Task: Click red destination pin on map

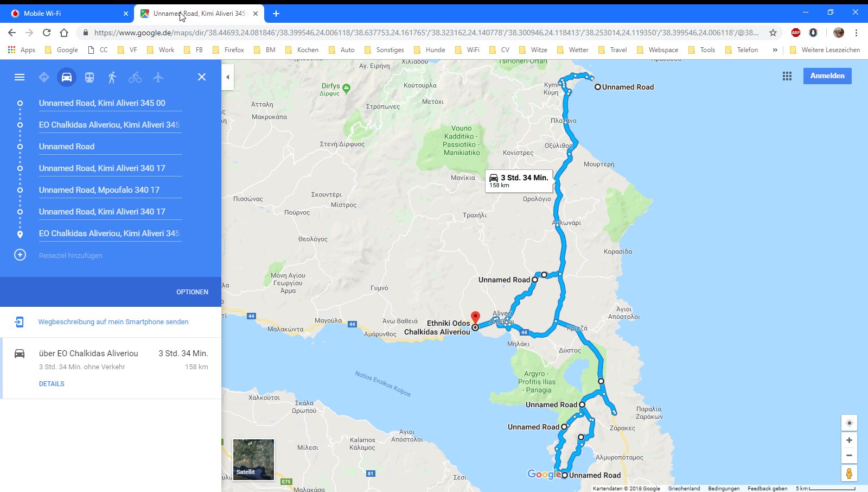Action: pyautogui.click(x=475, y=319)
